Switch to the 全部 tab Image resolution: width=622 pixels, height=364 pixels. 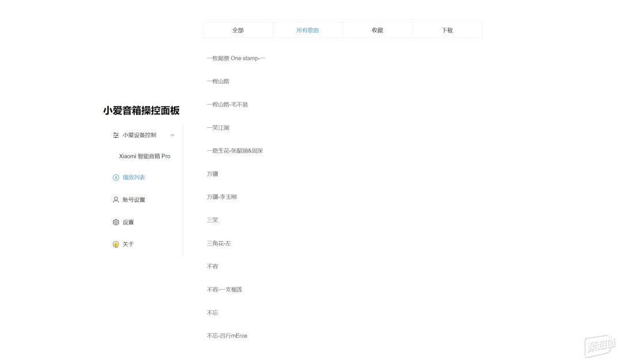(x=238, y=30)
